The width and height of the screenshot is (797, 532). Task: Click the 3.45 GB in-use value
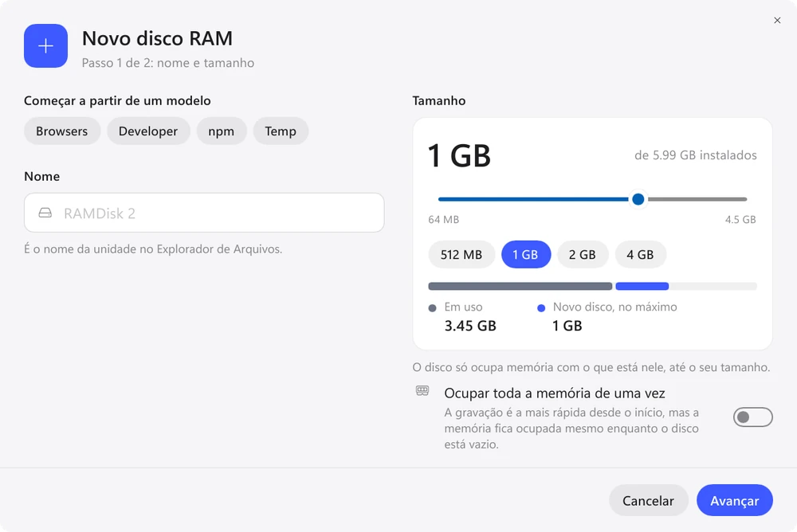(x=470, y=326)
